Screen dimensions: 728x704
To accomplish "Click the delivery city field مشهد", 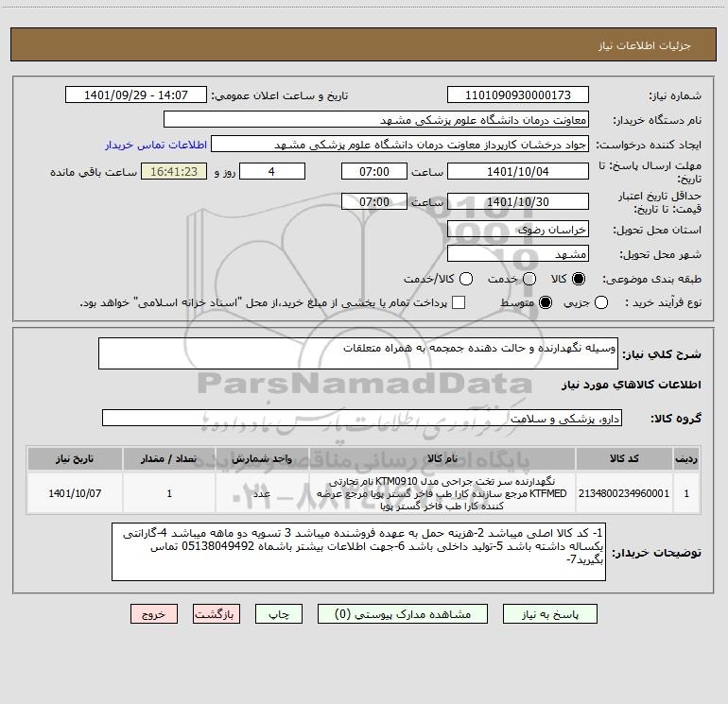I will click(518, 253).
